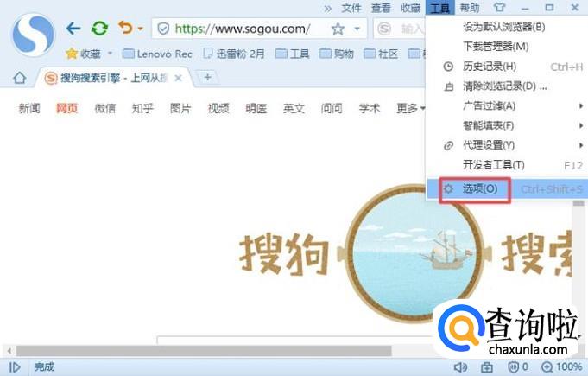Screen dimensions: 588x376
Task: Click the 图片 link
Action: (x=180, y=108)
